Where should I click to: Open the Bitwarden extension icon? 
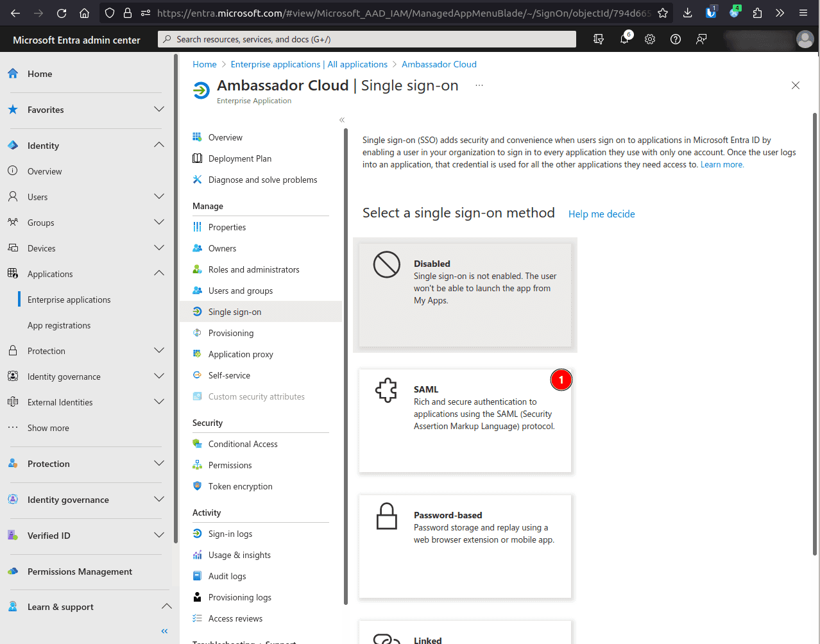[x=711, y=12]
